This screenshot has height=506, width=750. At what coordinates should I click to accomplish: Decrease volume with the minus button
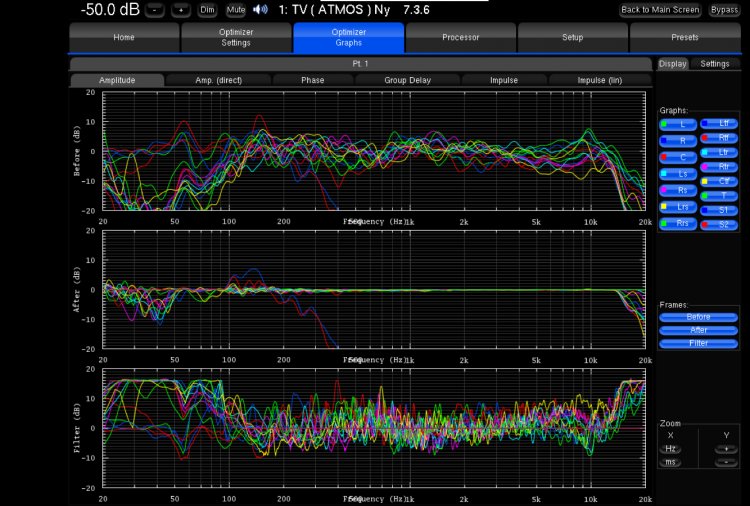pos(154,10)
